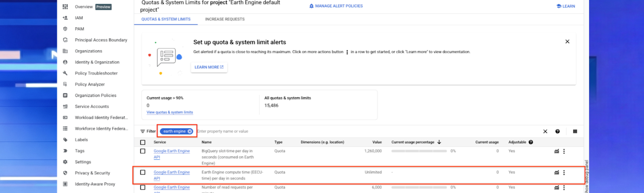Click Manage Alert Policies bell icon

[311, 6]
